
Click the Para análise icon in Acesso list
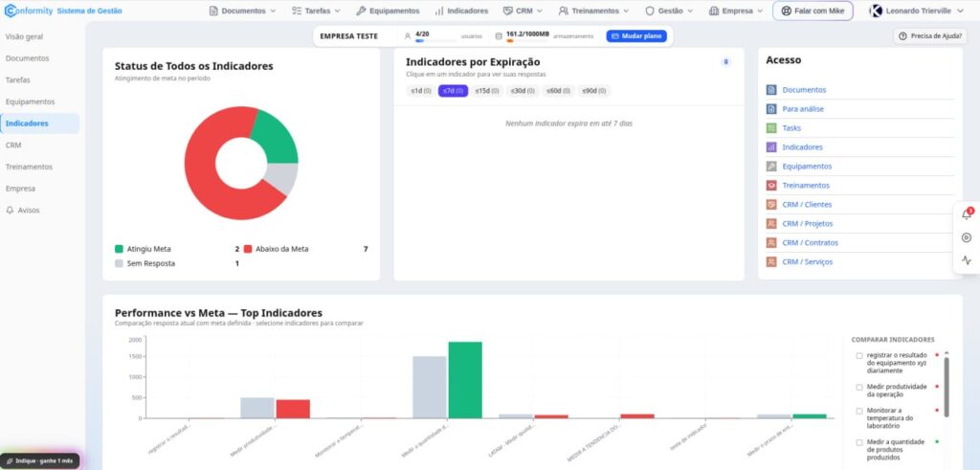tap(771, 109)
